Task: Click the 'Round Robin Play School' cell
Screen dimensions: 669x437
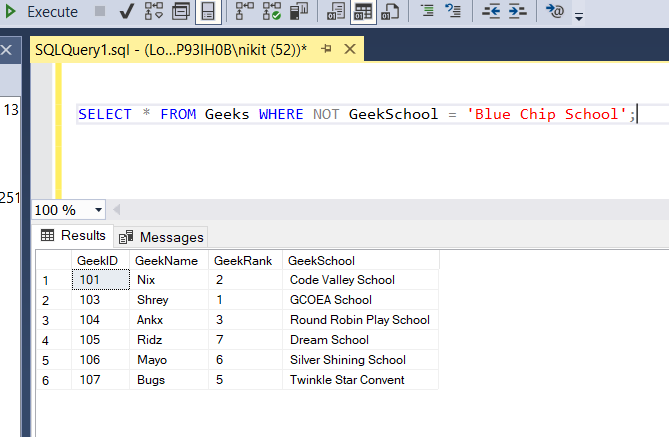Action: (361, 320)
